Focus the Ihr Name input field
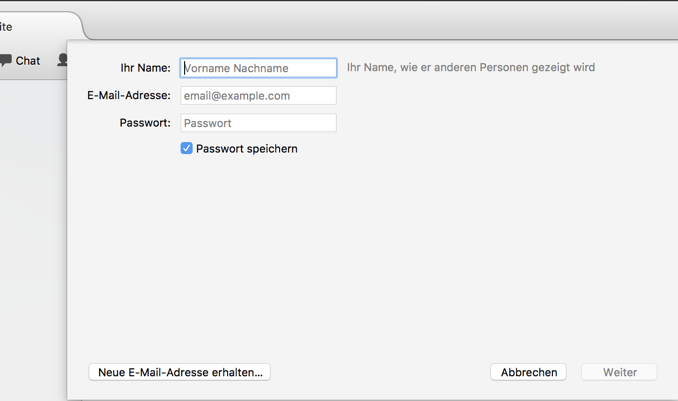 pyautogui.click(x=258, y=68)
